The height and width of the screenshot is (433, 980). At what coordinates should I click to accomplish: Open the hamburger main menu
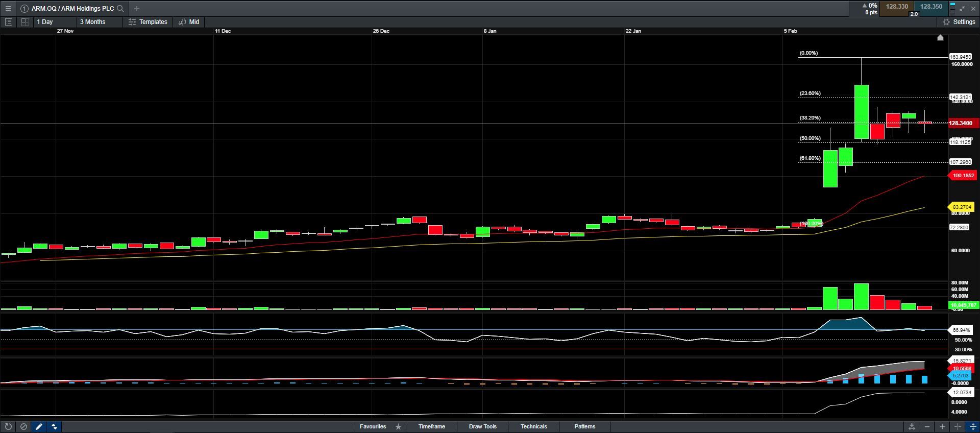click(8, 8)
